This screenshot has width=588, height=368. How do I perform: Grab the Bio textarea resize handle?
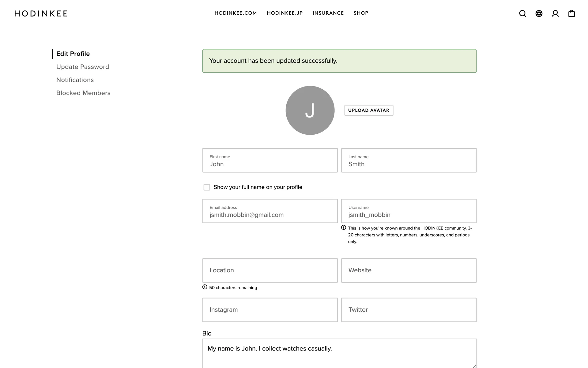pos(474,366)
